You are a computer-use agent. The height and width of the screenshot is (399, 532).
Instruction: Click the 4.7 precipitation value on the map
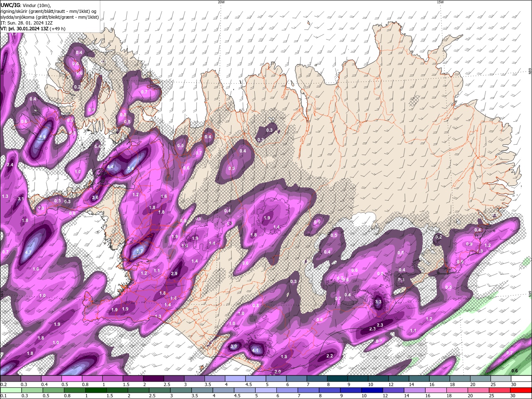point(29,252)
